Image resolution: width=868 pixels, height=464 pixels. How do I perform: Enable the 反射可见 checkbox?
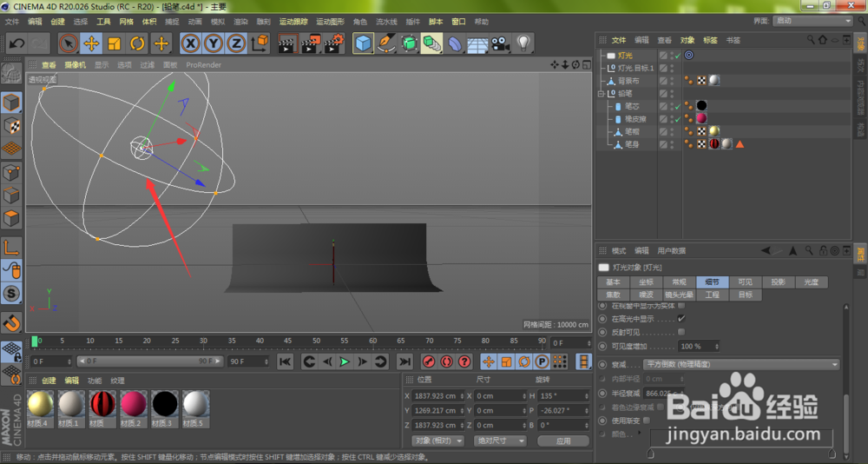pyautogui.click(x=681, y=332)
